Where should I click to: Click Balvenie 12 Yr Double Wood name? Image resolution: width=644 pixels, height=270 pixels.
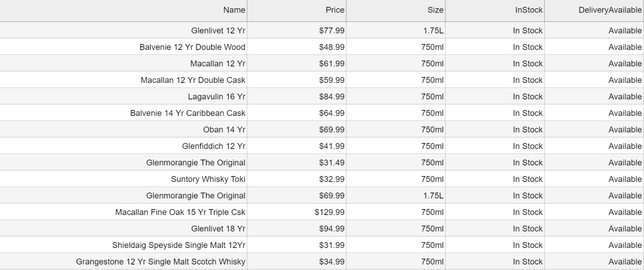point(192,47)
